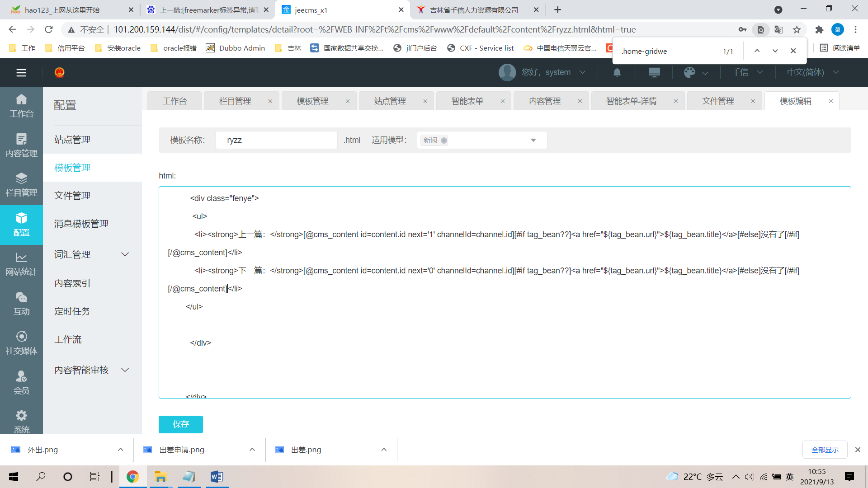Open 会员 sidebar icon
Screen dimensions: 868x488
pyautogui.click(x=21, y=383)
